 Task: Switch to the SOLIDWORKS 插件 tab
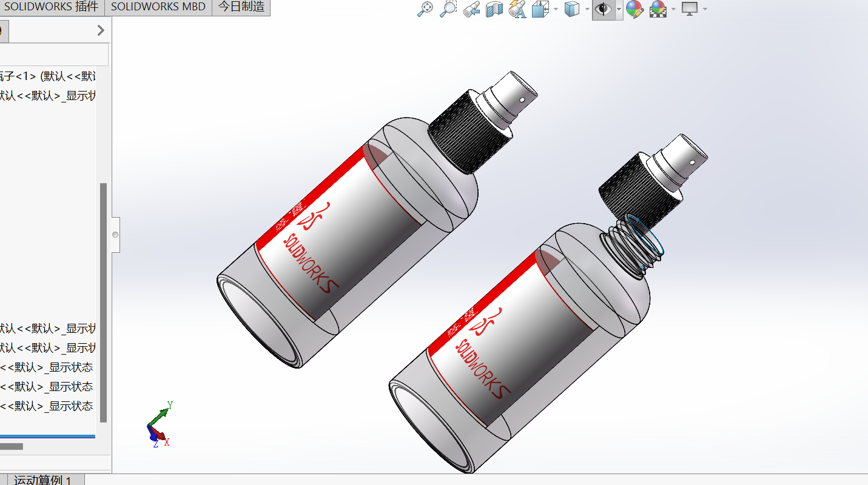51,7
